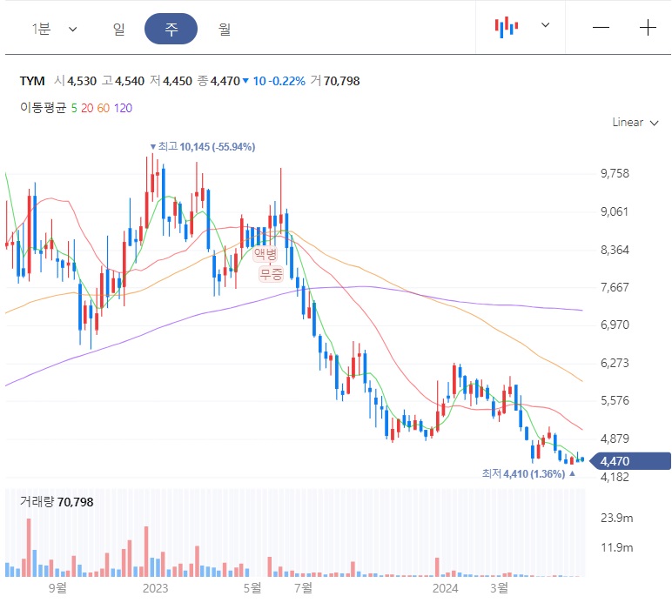Expand the chart type chevron
Image resolution: width=672 pixels, height=616 pixels.
(545, 25)
